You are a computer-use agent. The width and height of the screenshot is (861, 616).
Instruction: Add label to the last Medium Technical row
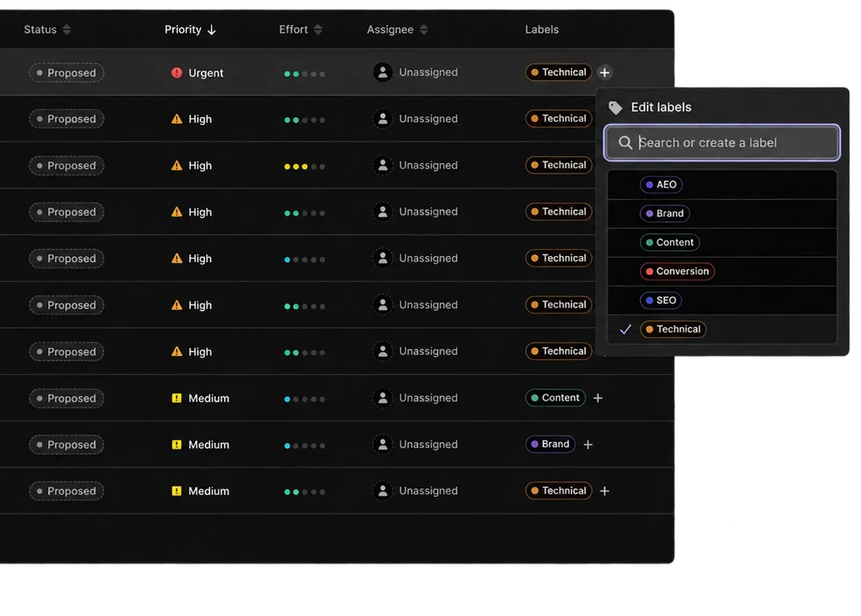(604, 491)
